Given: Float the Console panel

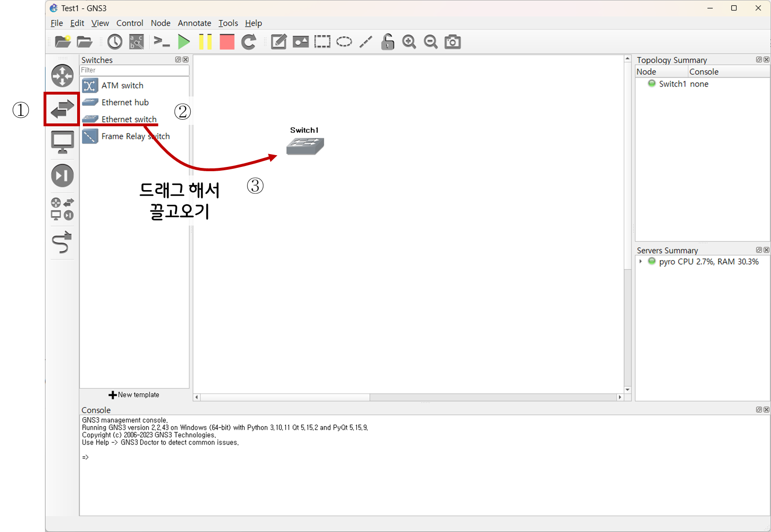Looking at the screenshot, I should pyautogui.click(x=759, y=410).
